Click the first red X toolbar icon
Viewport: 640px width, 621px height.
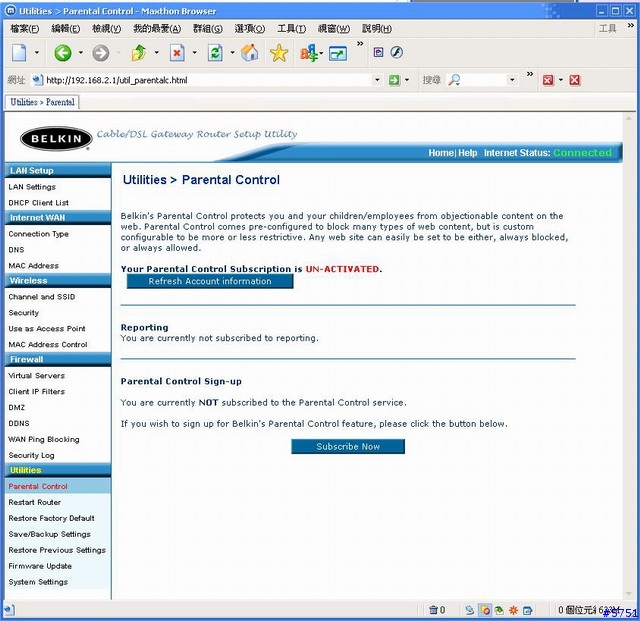tap(548, 80)
